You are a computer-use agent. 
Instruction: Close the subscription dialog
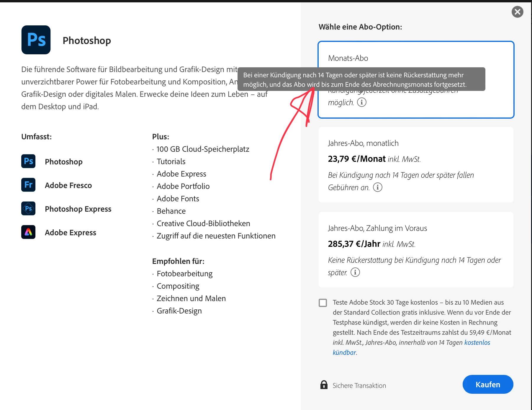coord(518,12)
